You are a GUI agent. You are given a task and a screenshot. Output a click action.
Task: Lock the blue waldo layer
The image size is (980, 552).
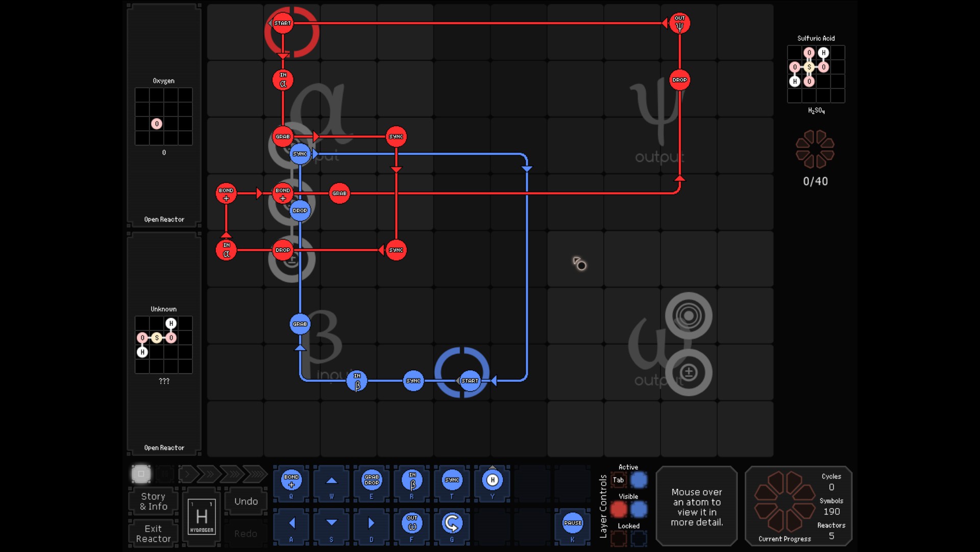(x=639, y=538)
